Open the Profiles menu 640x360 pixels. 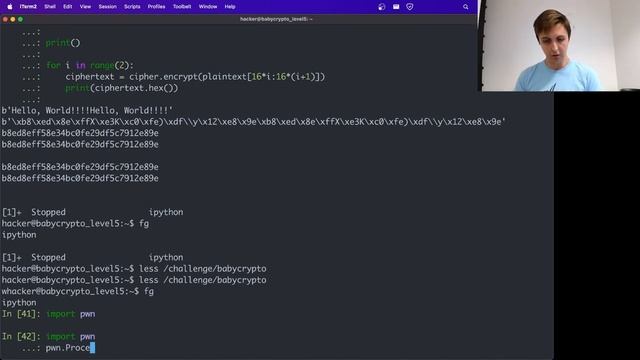point(156,7)
